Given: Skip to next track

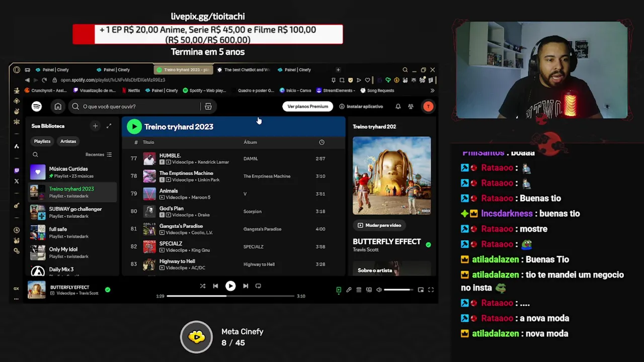Looking at the screenshot, I should (x=246, y=286).
